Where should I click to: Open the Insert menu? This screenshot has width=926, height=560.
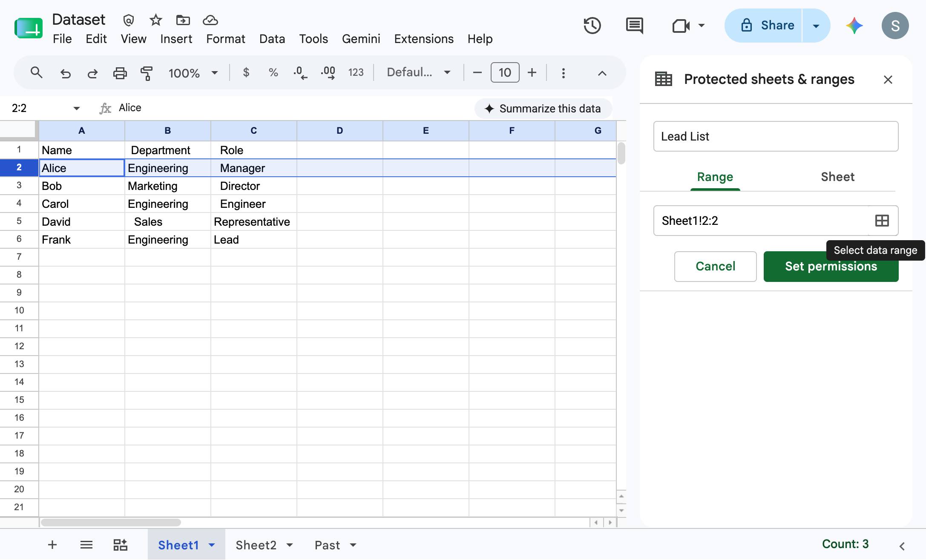[x=176, y=39]
